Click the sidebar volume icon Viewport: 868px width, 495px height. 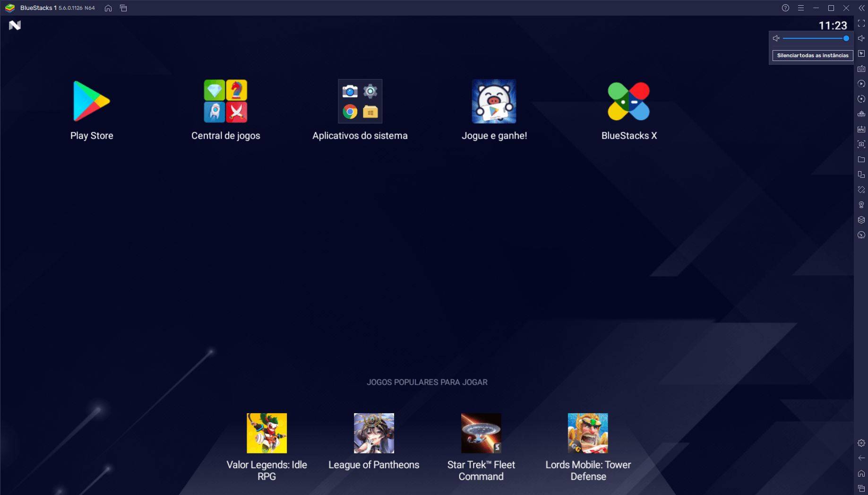[861, 38]
